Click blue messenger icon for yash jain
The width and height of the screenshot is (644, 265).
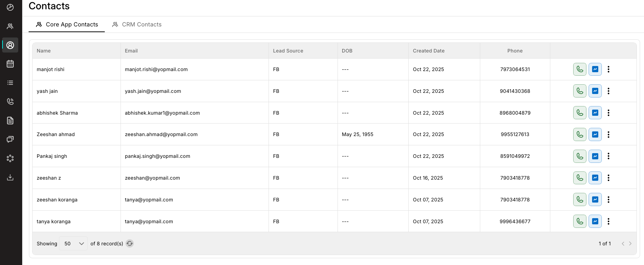[595, 91]
